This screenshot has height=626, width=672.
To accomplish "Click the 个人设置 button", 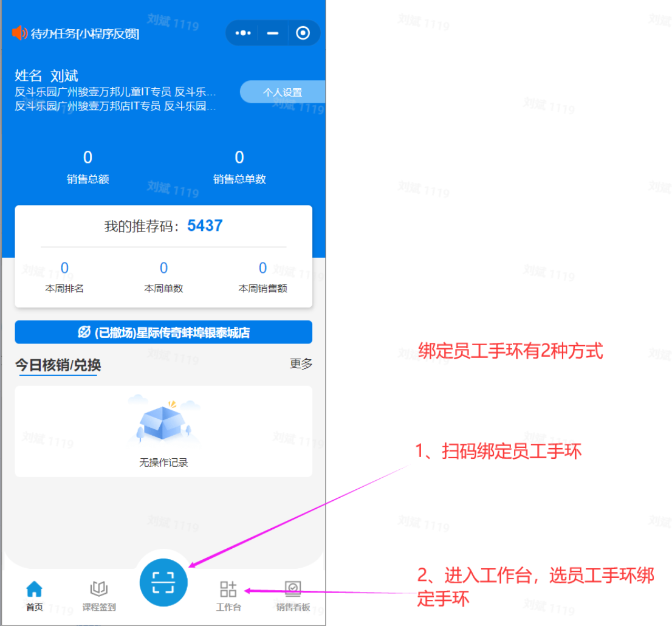I will (x=283, y=92).
